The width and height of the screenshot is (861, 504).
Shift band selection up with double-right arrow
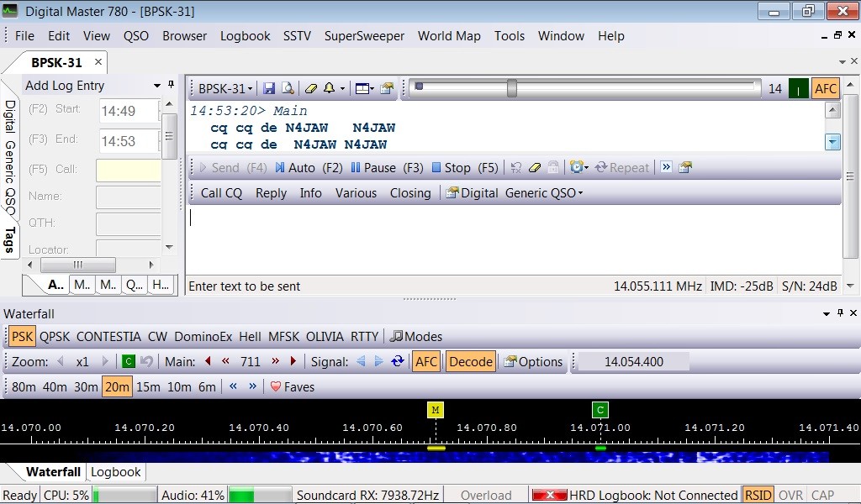[x=252, y=386]
